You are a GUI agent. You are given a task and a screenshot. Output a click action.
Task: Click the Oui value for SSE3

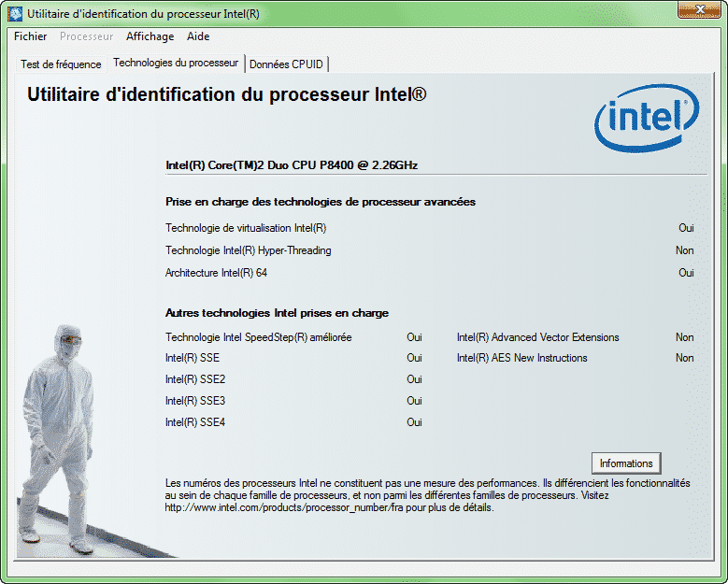(414, 401)
